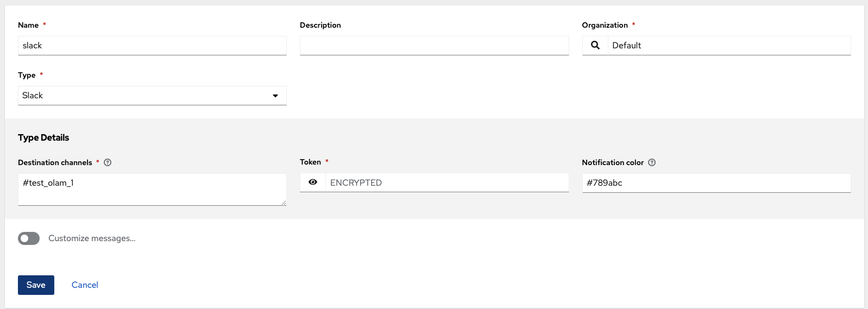Focus the ENCRYPTED Token field
Viewport: 868px width, 309px height.
click(446, 182)
